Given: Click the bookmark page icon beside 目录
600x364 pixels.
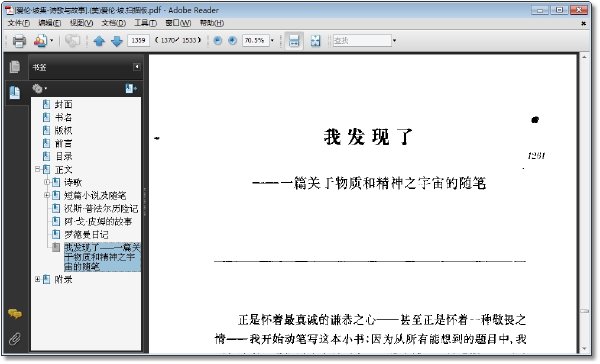Looking at the screenshot, I should tap(46, 156).
